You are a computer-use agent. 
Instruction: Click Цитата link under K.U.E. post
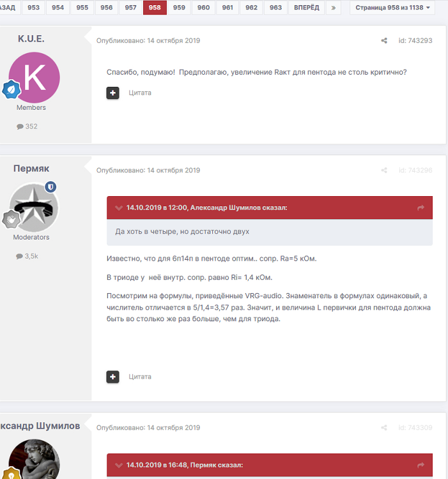140,93
